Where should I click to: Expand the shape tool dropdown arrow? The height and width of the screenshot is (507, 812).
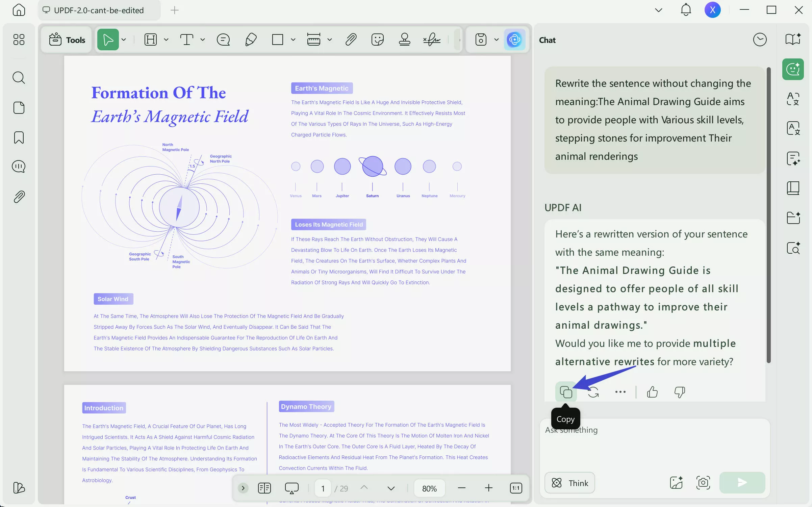(x=293, y=40)
